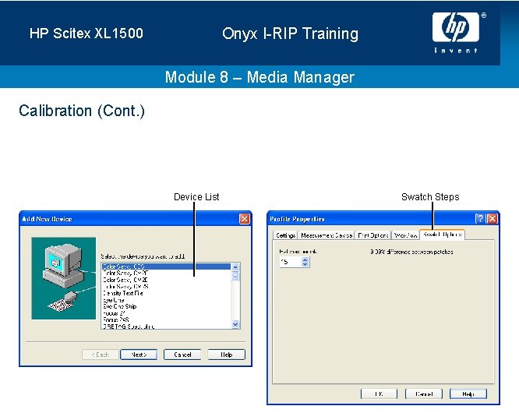Click device list scrollbar up arrow
This screenshot has width=519, height=420.
click(x=235, y=266)
